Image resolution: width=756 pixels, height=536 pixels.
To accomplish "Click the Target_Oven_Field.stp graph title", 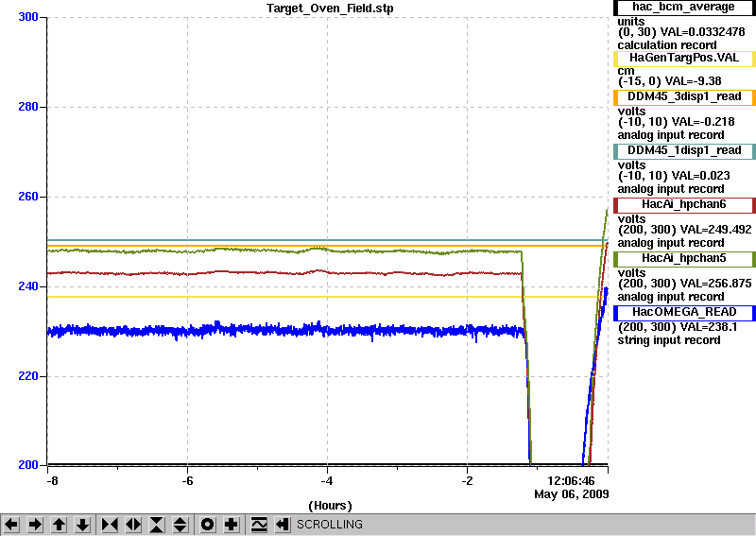I will [x=330, y=9].
